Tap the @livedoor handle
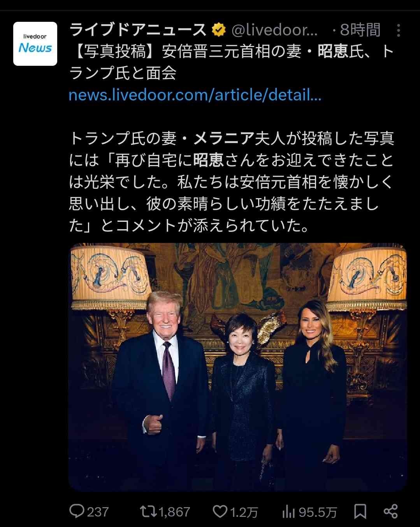Screen dimensions: 420x527 point(275,30)
